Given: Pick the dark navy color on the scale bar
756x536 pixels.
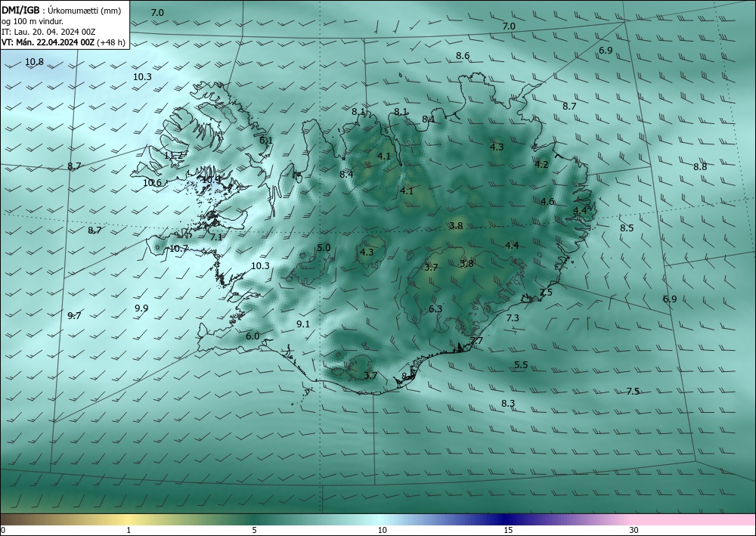Looking at the screenshot, I should click(x=505, y=519).
